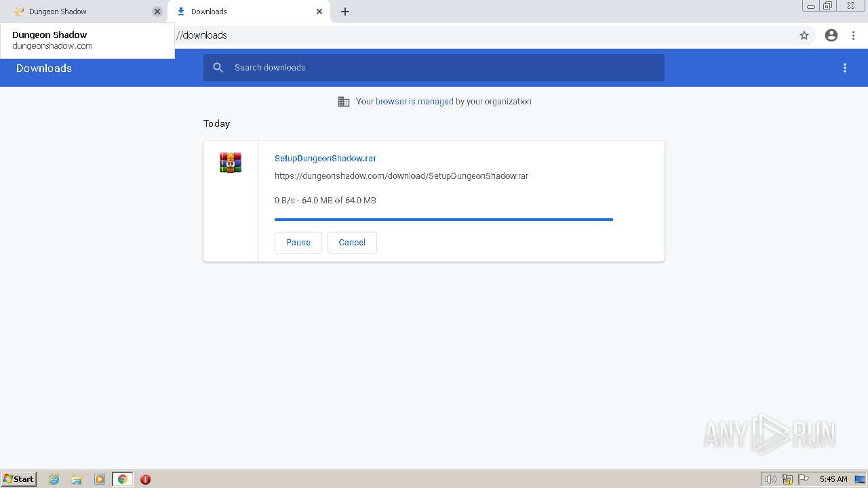Click the 'Today' date heading
This screenshot has width=868, height=488.
(216, 123)
